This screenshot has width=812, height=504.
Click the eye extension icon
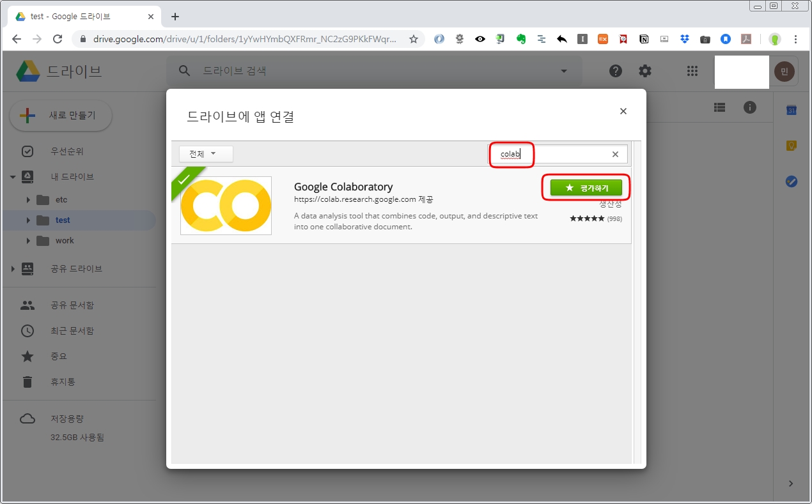click(x=480, y=39)
